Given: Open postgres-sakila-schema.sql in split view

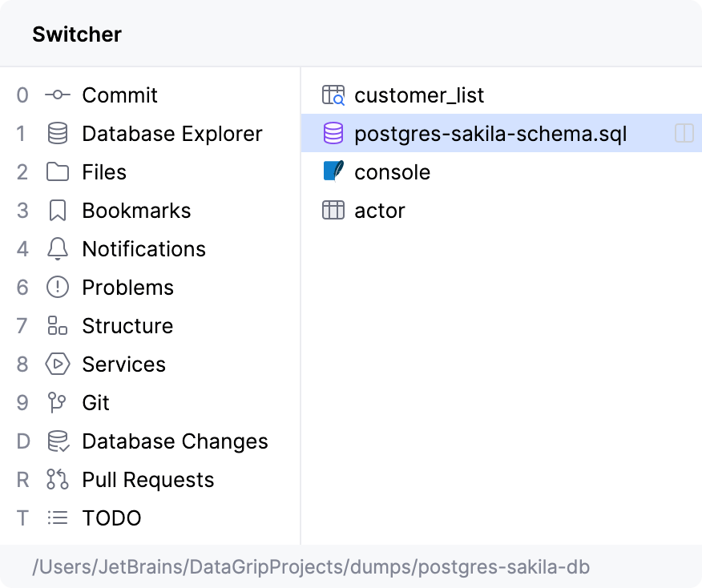Looking at the screenshot, I should tap(684, 134).
